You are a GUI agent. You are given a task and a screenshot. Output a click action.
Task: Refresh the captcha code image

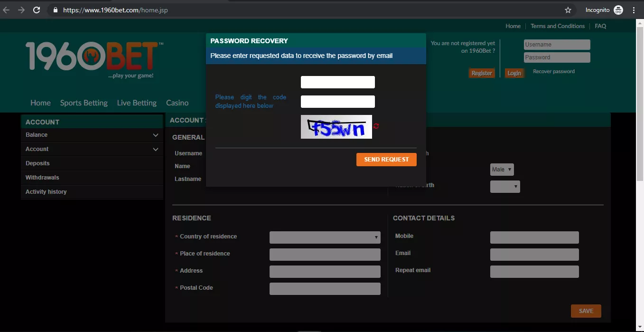pyautogui.click(x=375, y=126)
